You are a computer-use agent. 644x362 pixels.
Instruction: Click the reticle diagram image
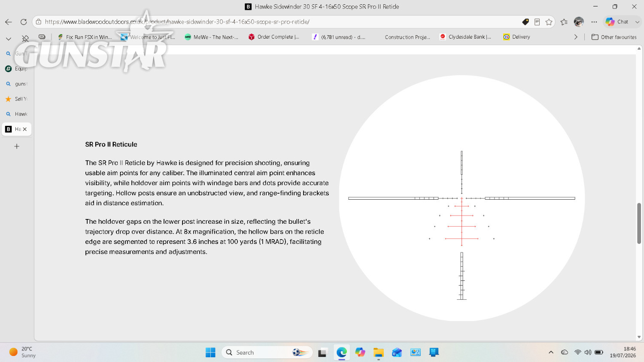pyautogui.click(x=462, y=198)
